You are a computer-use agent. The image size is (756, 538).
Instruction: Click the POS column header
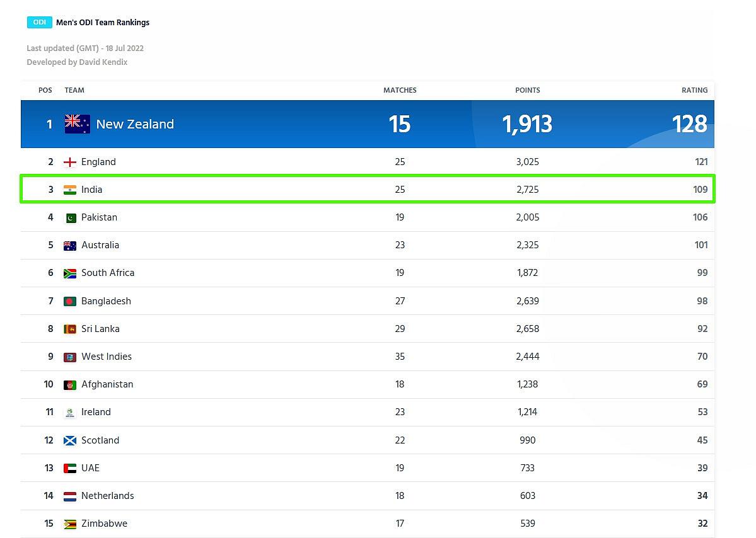45,90
